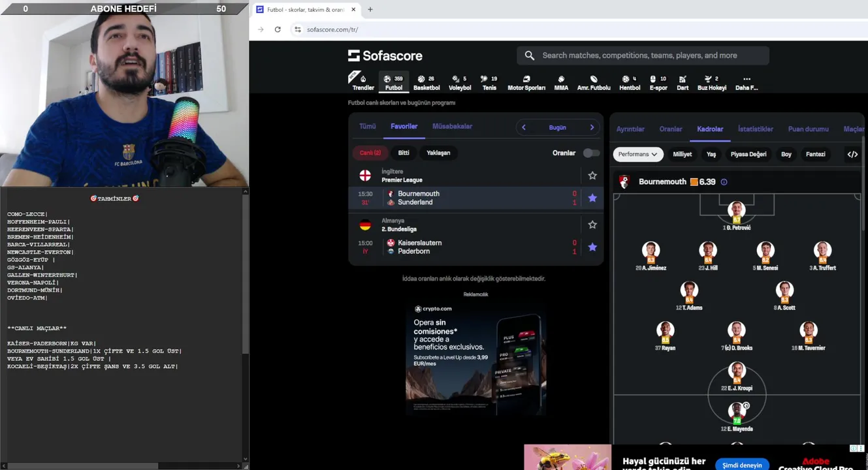Select the Piyasa Değeri filter
Viewport: 868px width, 470px height.
pyautogui.click(x=748, y=154)
